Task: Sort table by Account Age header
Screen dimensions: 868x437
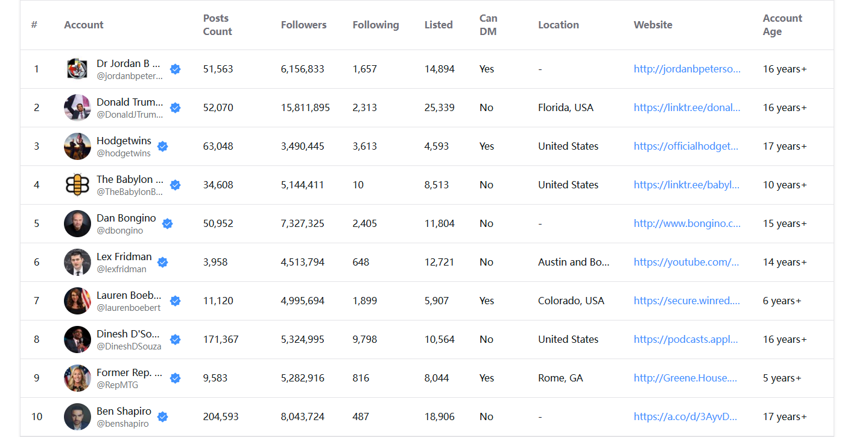Action: (782, 25)
